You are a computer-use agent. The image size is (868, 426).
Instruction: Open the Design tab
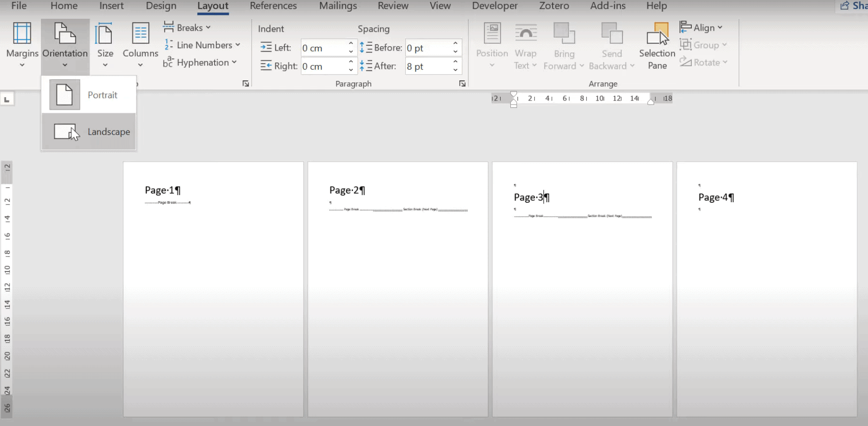tap(161, 6)
